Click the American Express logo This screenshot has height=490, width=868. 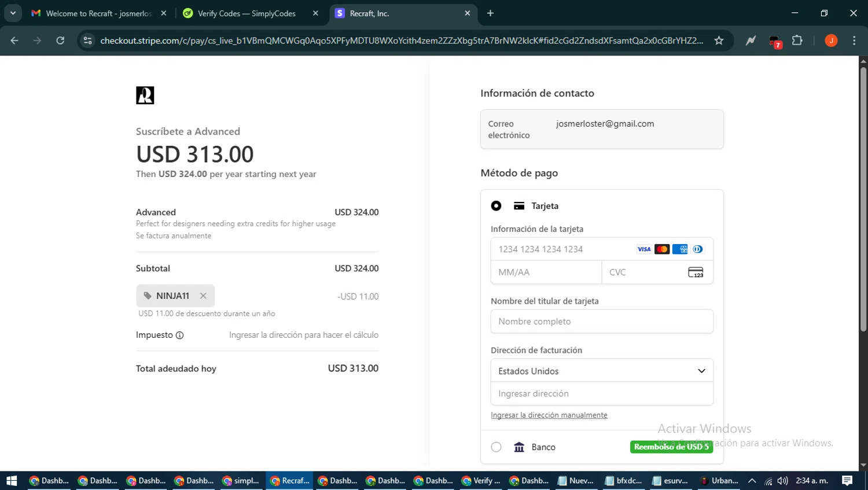tap(680, 249)
